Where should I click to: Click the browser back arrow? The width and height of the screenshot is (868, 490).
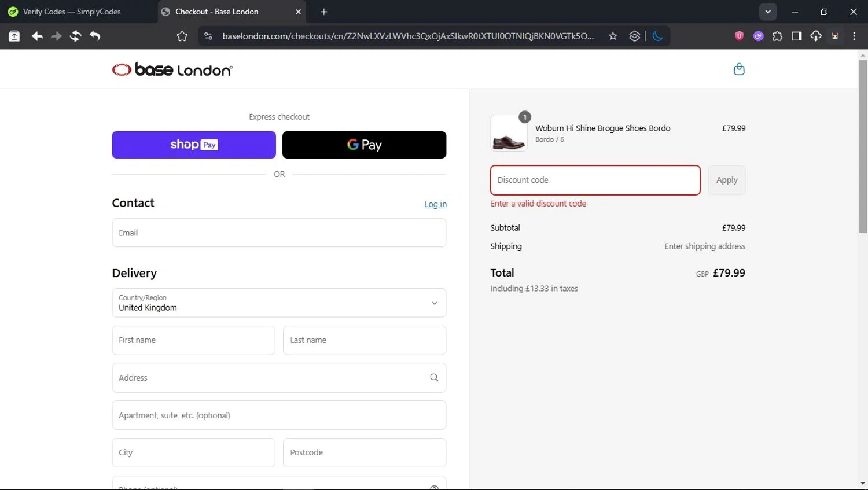(x=37, y=36)
